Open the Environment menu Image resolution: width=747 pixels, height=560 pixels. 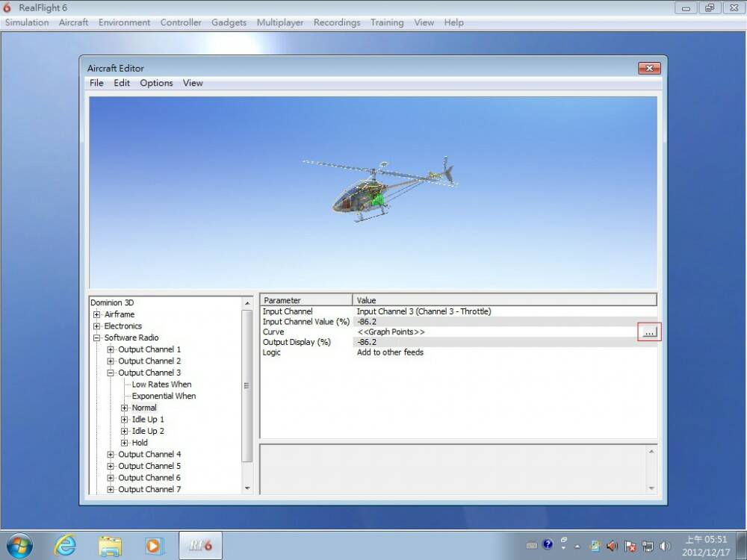pos(124,22)
